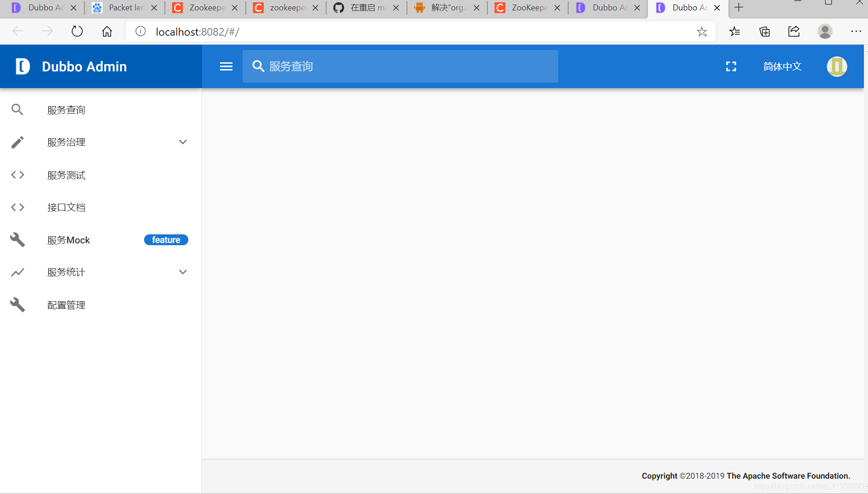This screenshot has width=868, height=494.
Task: Open the user avatar in header
Action: pyautogui.click(x=836, y=66)
